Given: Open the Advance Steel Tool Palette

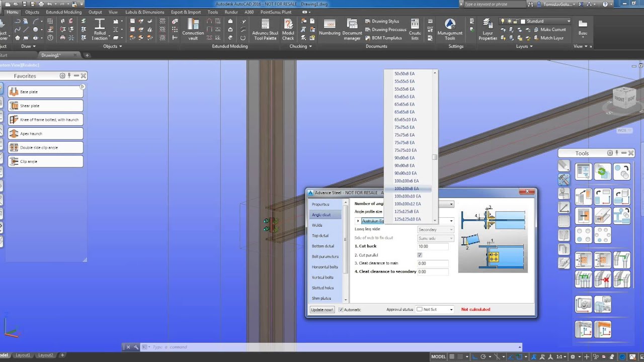Looking at the screenshot, I should (265, 29).
